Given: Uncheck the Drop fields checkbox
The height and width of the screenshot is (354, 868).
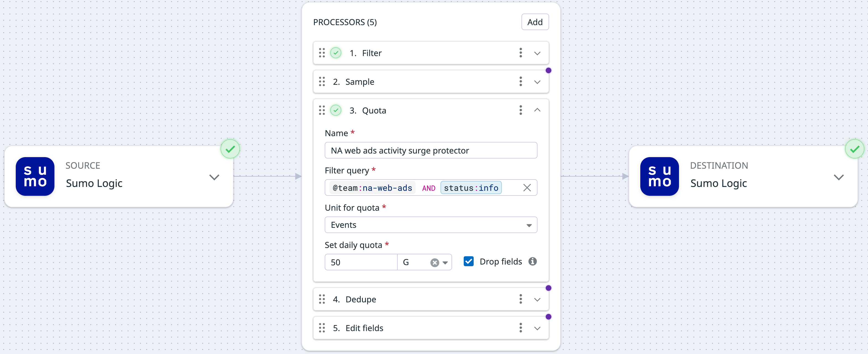Looking at the screenshot, I should pyautogui.click(x=468, y=261).
